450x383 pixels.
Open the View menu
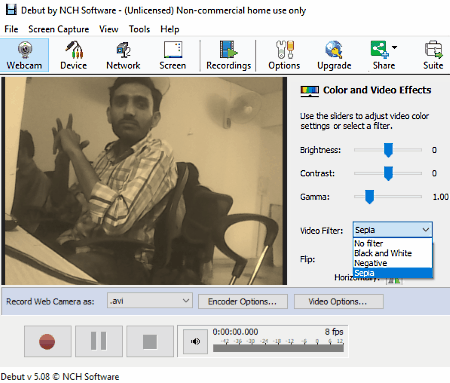(x=109, y=29)
